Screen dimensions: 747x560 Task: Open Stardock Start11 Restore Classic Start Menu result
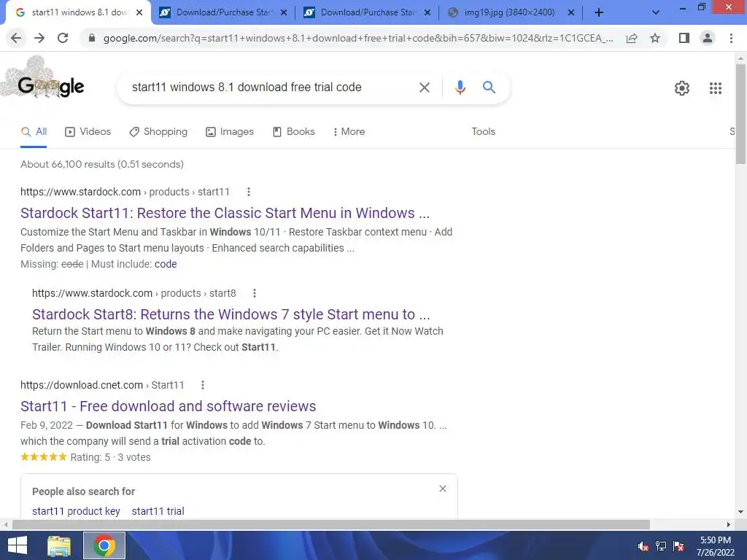tap(225, 213)
